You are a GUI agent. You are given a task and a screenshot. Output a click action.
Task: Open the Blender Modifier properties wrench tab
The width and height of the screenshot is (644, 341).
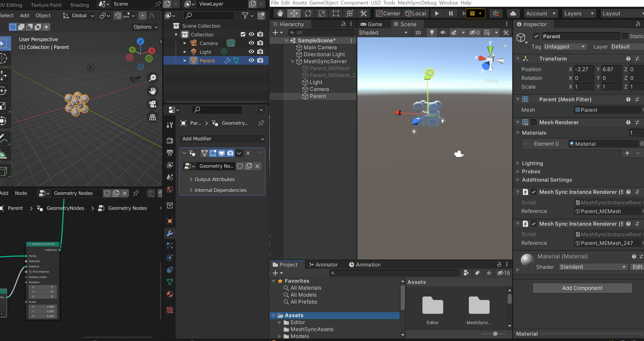pyautogui.click(x=170, y=233)
